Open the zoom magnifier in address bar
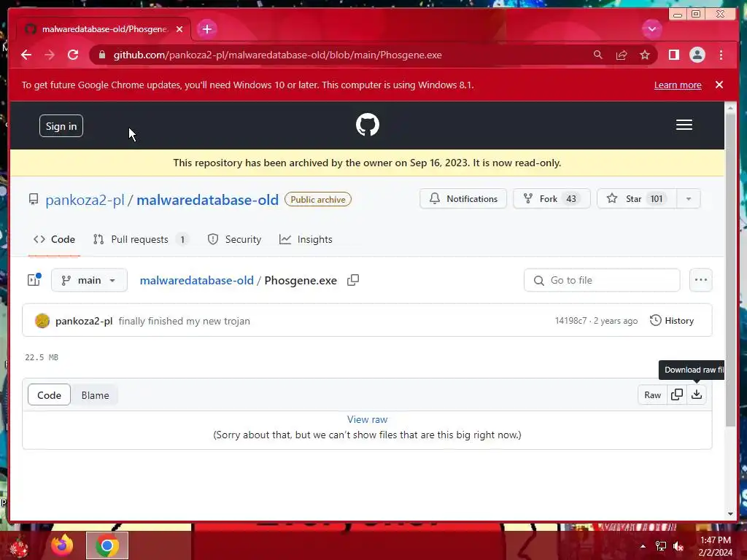Viewport: 747px width, 560px height. tap(598, 55)
